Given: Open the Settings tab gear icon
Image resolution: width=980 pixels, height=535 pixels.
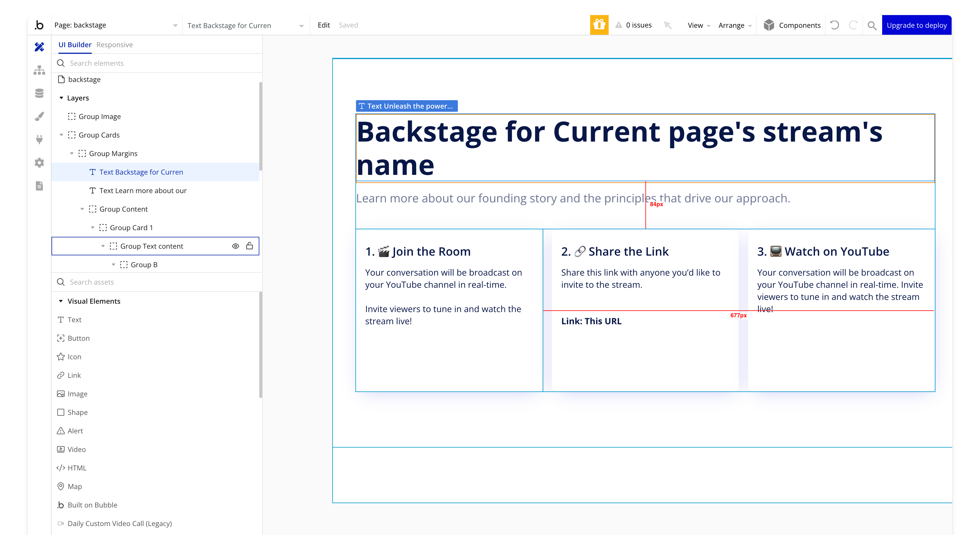Looking at the screenshot, I should tap(39, 163).
